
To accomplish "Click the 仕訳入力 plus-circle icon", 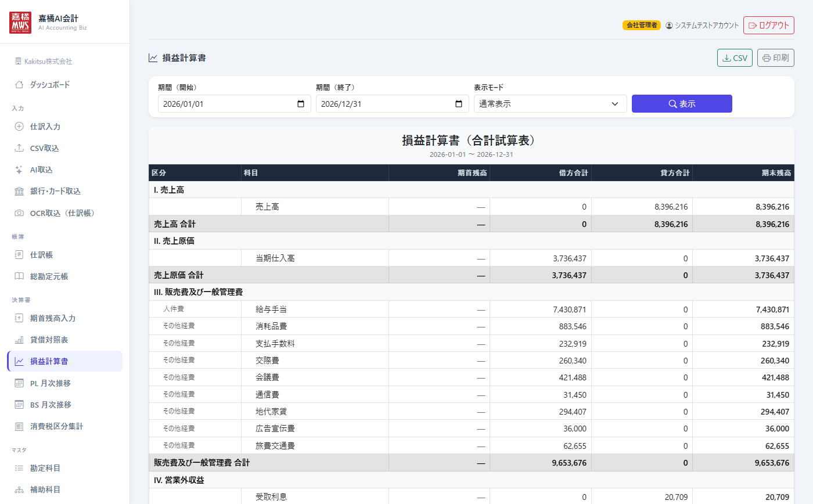I will point(19,127).
